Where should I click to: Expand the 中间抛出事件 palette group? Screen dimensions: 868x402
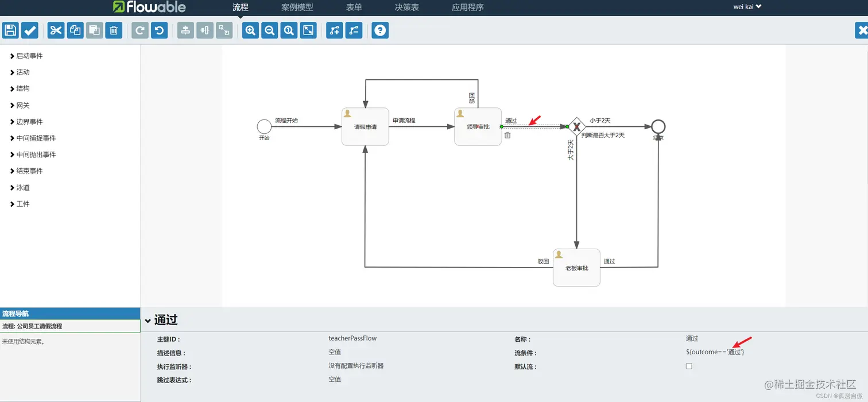[x=33, y=154]
